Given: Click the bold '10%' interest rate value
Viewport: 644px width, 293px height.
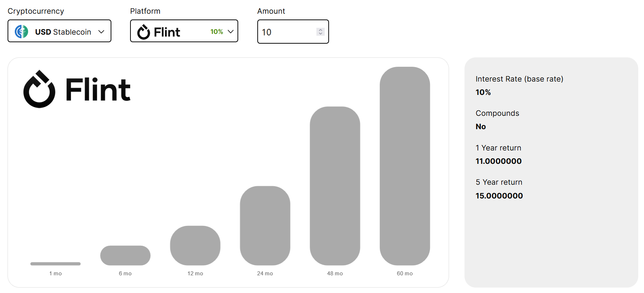Looking at the screenshot, I should (x=483, y=92).
